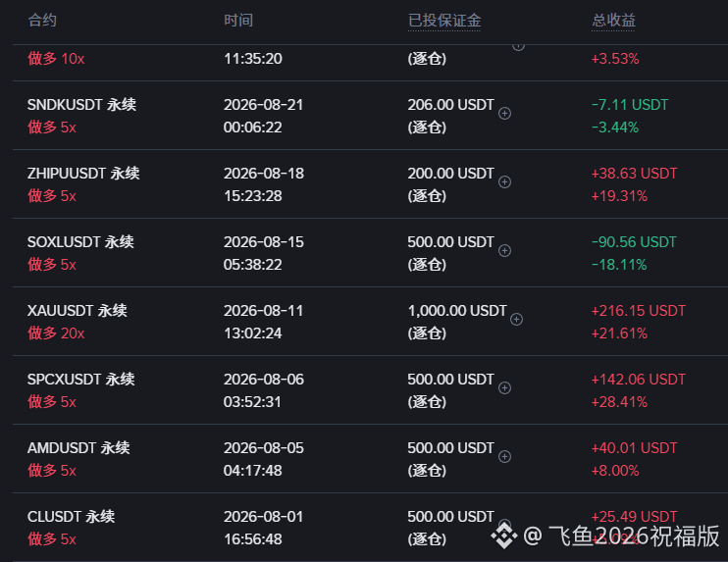
Task: Click the partially hidden plus icon at top row
Action: click(x=518, y=47)
